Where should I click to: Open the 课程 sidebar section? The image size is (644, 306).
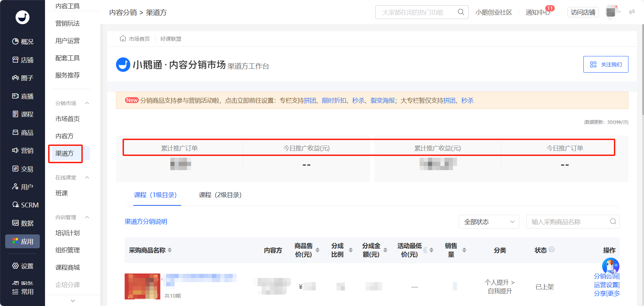click(23, 114)
